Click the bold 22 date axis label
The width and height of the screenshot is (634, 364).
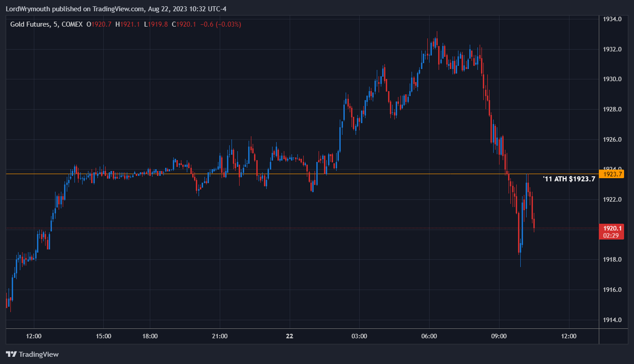coord(290,336)
